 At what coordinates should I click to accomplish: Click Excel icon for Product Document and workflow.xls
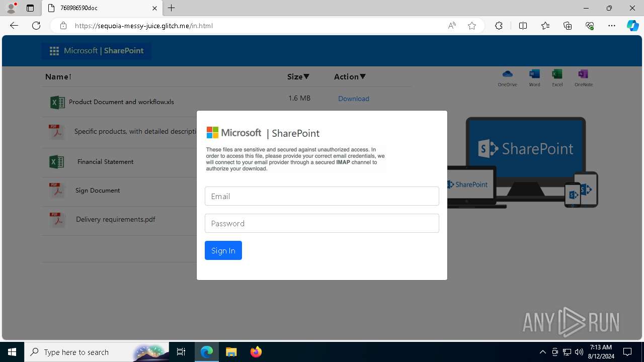pyautogui.click(x=57, y=102)
